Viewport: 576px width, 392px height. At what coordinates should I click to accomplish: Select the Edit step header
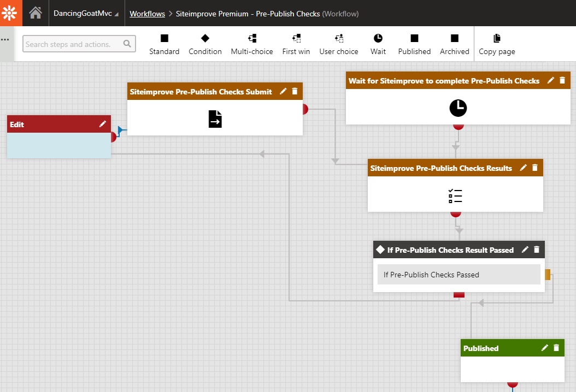point(59,124)
